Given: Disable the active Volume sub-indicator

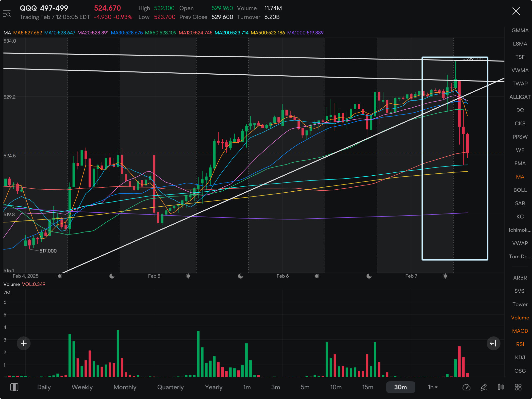Looking at the screenshot, I should (520, 318).
